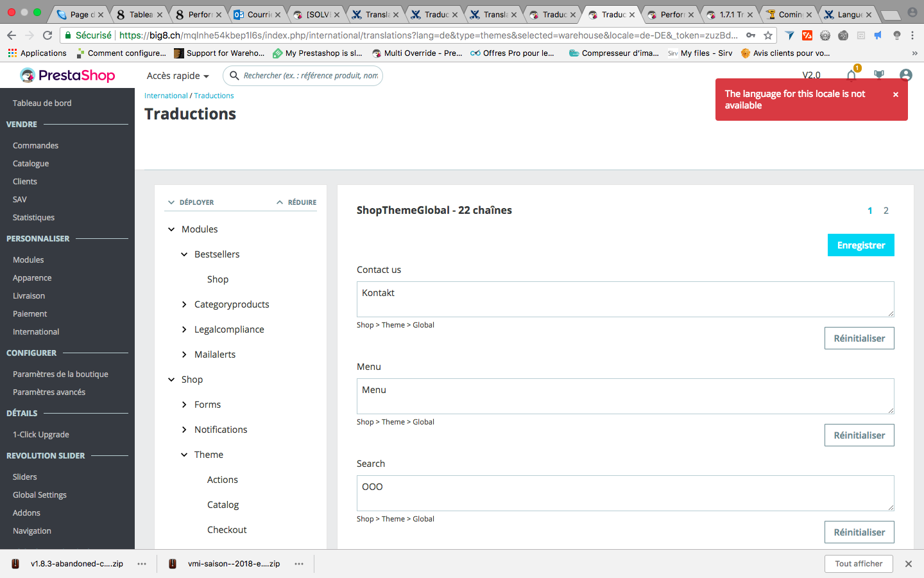The image size is (924, 578).
Task: Expand the Categoryproducts tree node
Action: coord(184,304)
